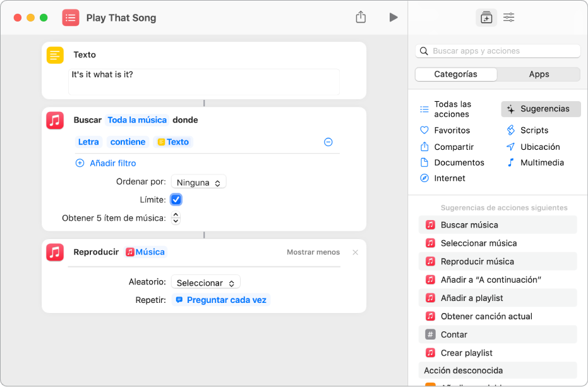Select the Sugerencias category
This screenshot has height=387, width=588.
point(541,109)
